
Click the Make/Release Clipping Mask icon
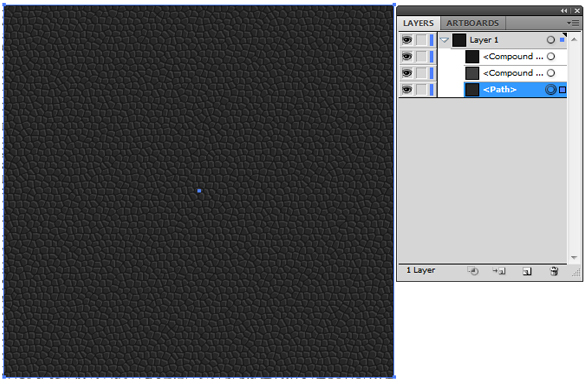pyautogui.click(x=473, y=271)
